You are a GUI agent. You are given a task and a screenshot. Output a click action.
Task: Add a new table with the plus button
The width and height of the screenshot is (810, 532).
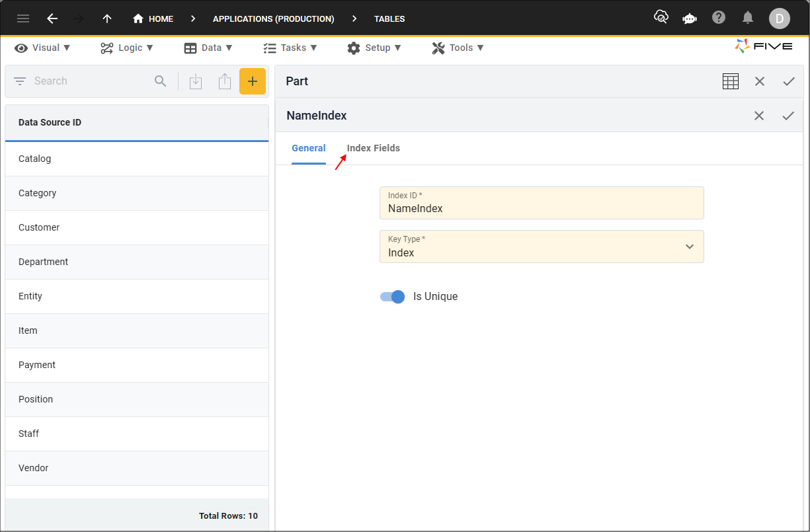(253, 81)
